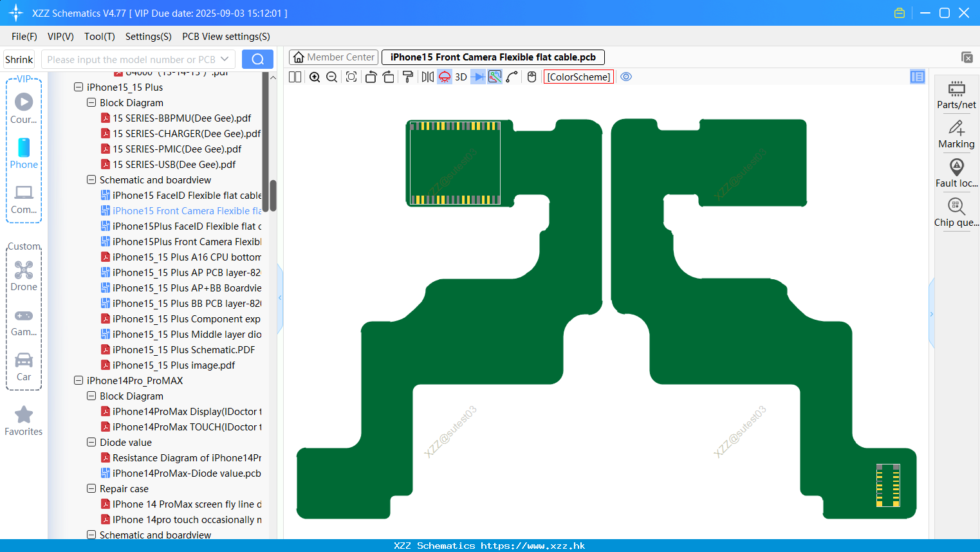Open iPhone14ProMax-Diode value.pcb
Screen dimensions: 980x552
(x=181, y=473)
